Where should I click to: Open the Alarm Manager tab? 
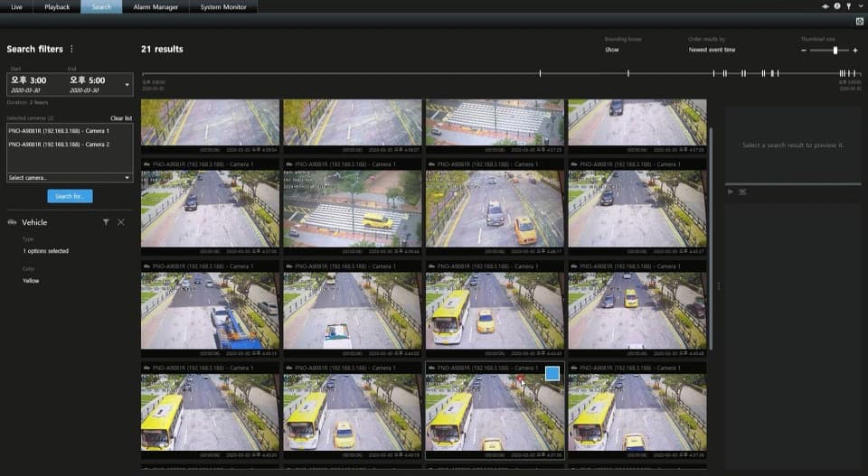[x=156, y=6]
